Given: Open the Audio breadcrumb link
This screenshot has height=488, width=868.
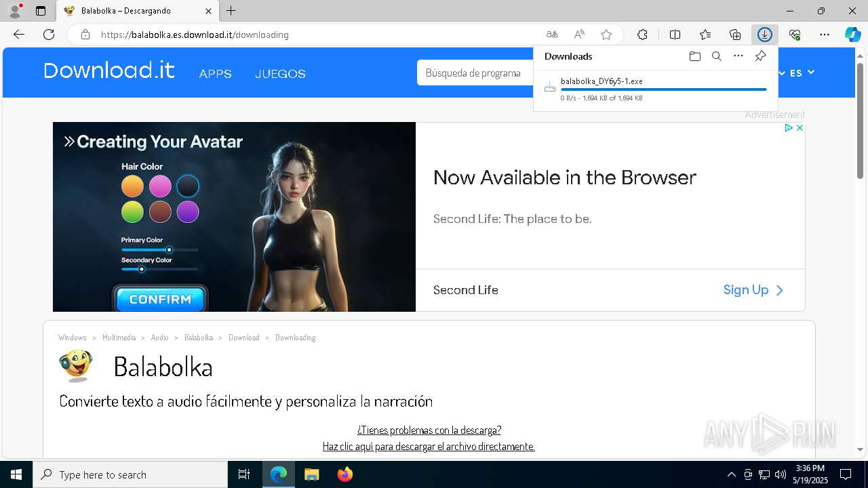Looking at the screenshot, I should tap(160, 338).
